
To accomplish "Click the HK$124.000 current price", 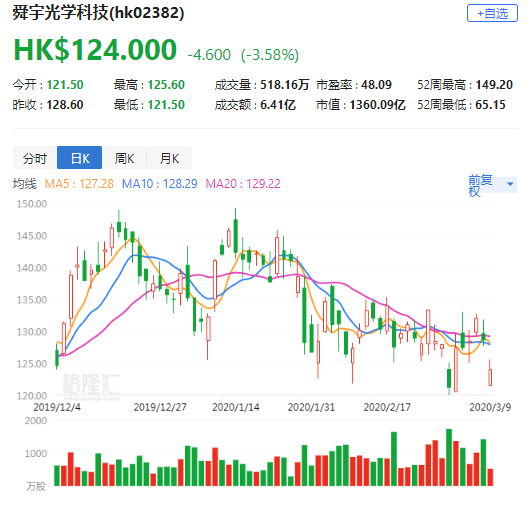I will (x=95, y=50).
